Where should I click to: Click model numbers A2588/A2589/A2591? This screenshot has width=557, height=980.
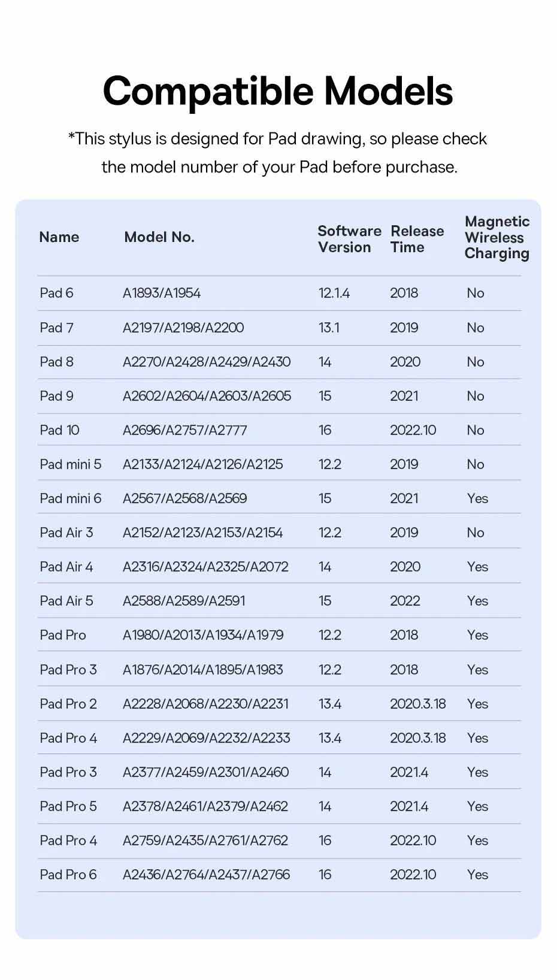[x=184, y=601]
